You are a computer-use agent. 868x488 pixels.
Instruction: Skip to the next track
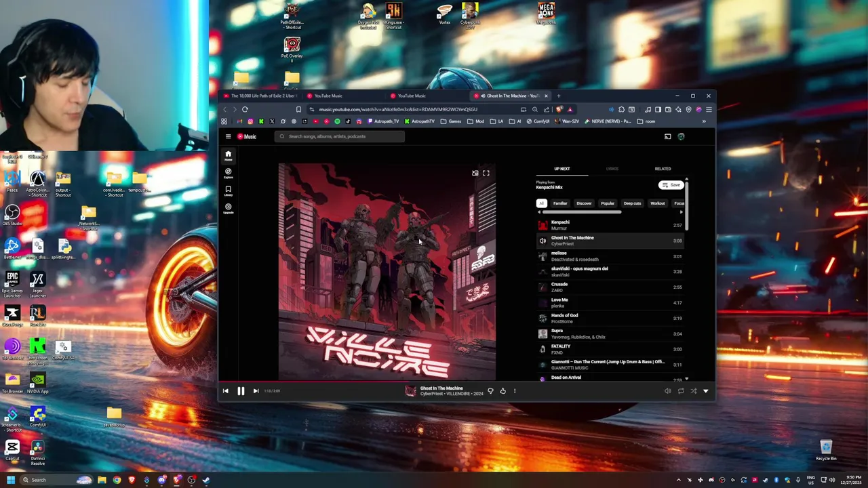pos(256,390)
